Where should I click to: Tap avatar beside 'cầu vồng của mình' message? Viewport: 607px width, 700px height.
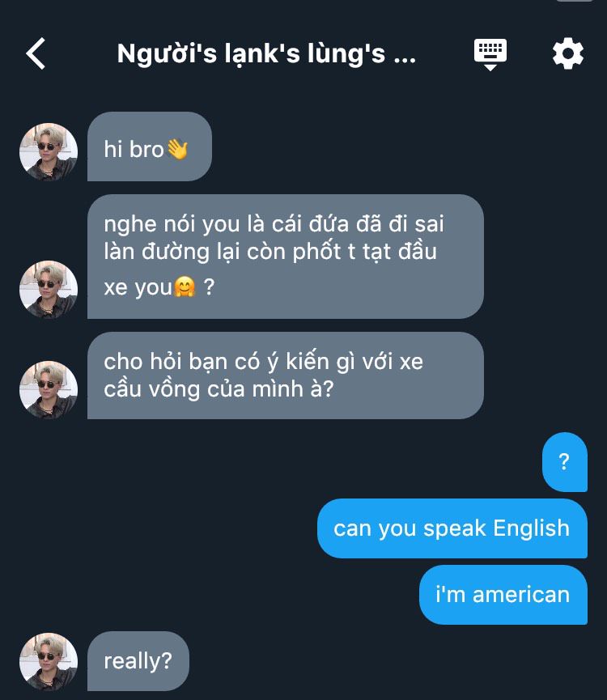point(49,390)
